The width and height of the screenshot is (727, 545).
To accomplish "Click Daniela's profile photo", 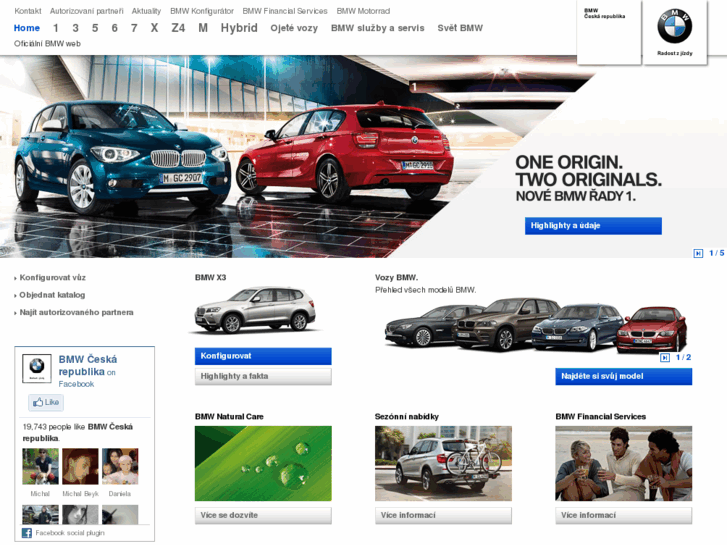I will pyautogui.click(x=120, y=466).
